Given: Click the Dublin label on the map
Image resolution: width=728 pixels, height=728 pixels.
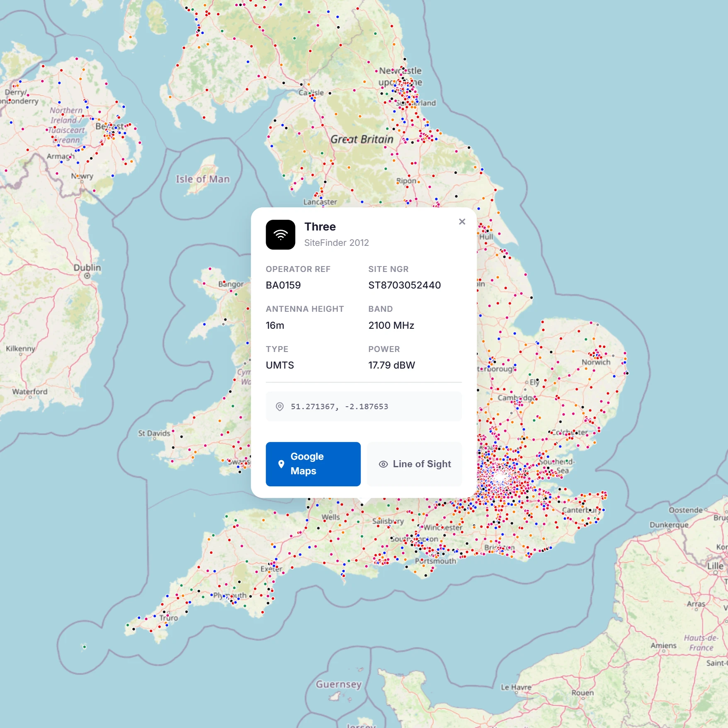Looking at the screenshot, I should pyautogui.click(x=87, y=267).
